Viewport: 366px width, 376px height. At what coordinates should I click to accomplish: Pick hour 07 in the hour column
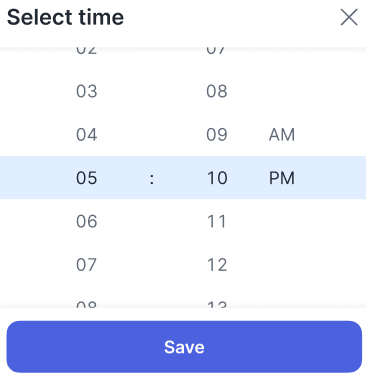pyautogui.click(x=87, y=265)
